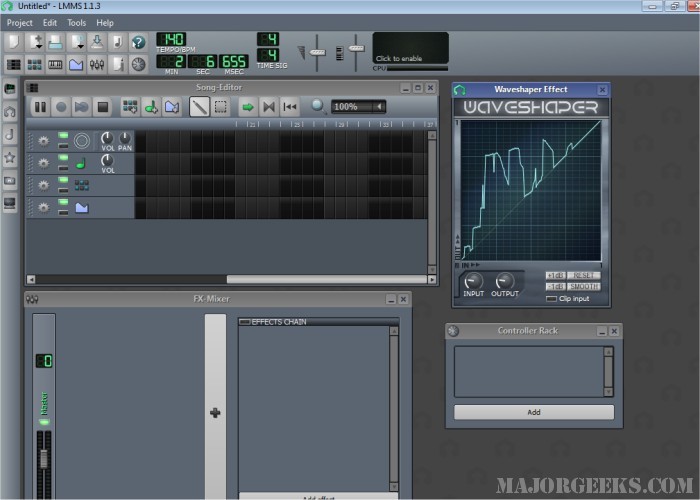The image size is (700, 500).
Task: Mute the first sample track
Action: pyautogui.click(x=63, y=135)
